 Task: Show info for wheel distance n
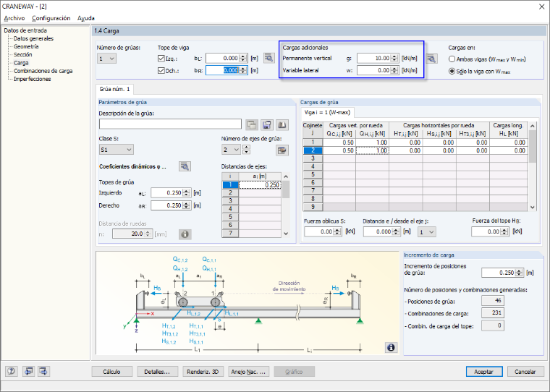[185, 234]
